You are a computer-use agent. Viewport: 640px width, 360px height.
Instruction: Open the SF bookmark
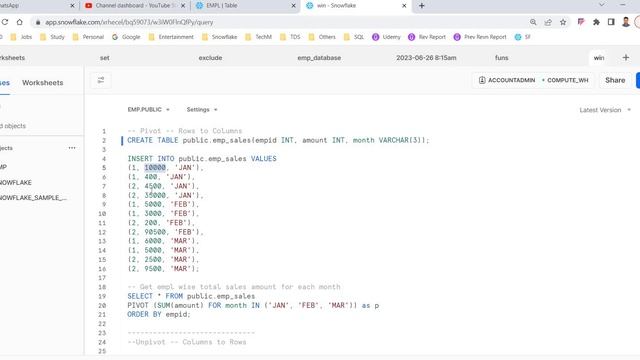[x=522, y=37]
